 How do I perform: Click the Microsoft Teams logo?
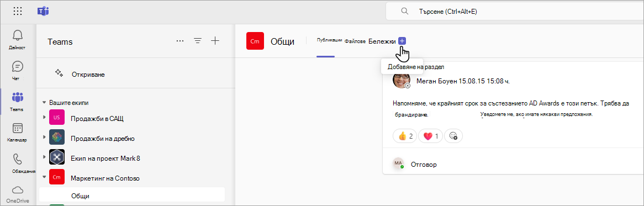[43, 11]
